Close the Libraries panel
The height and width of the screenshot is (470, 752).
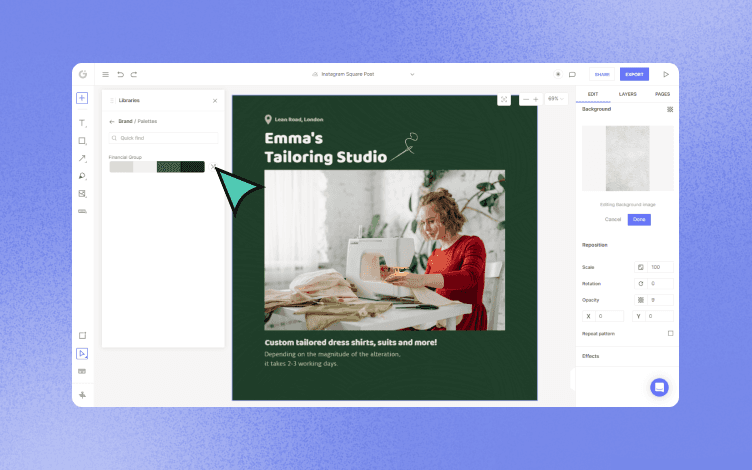pyautogui.click(x=215, y=101)
